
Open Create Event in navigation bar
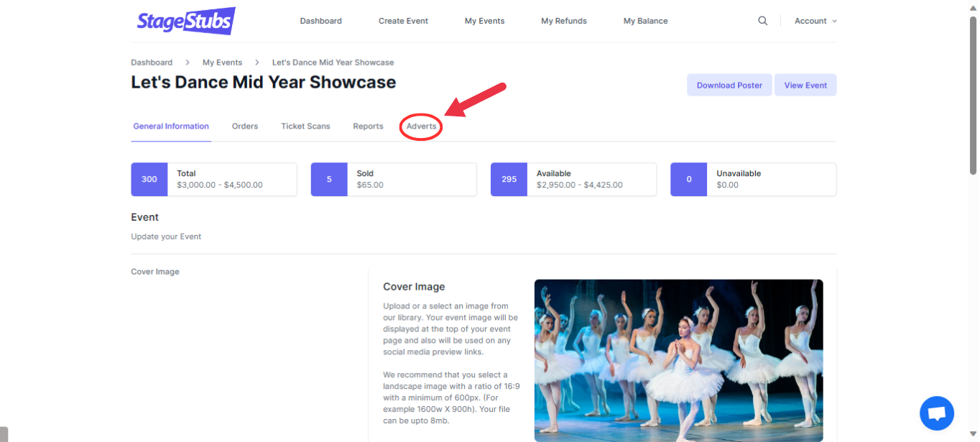click(403, 21)
